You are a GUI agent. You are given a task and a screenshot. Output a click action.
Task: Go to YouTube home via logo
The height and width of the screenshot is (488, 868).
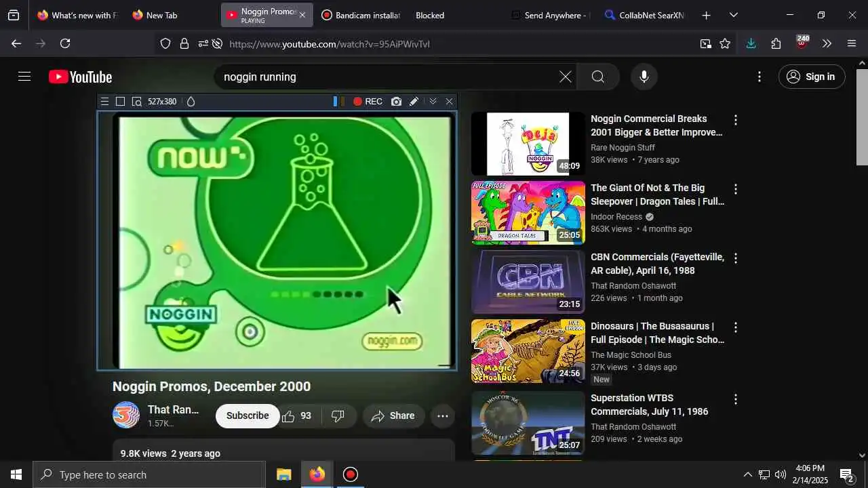[x=80, y=77]
